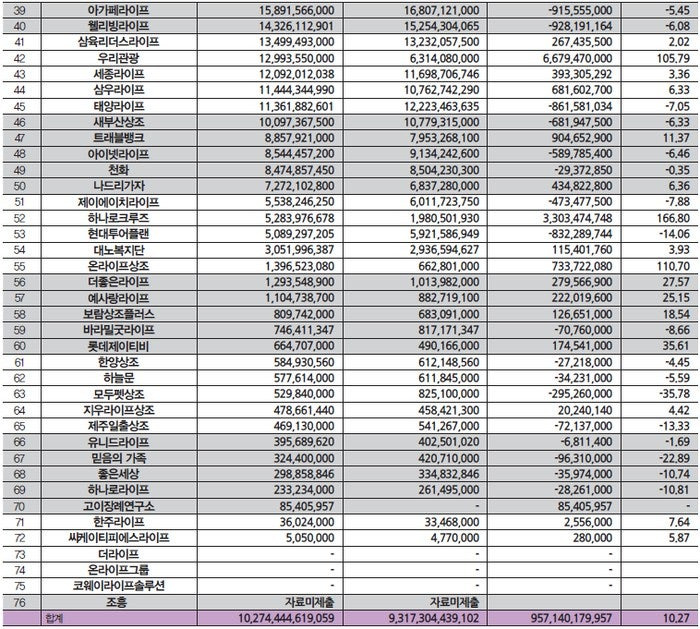Click the value 14,326,112,901 for 웰리빙라이프
This screenshot has width=700, height=629.
[296, 26]
